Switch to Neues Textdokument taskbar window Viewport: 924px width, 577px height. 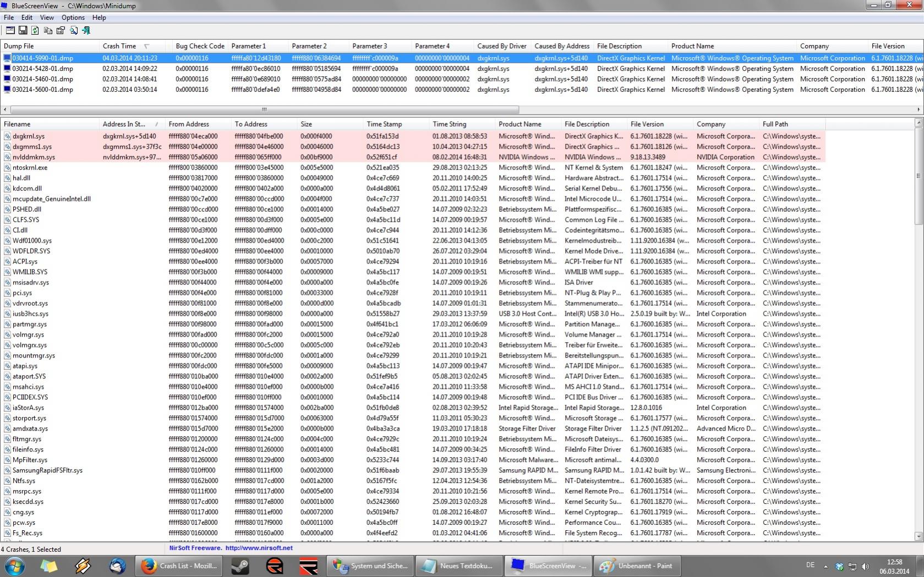460,565
